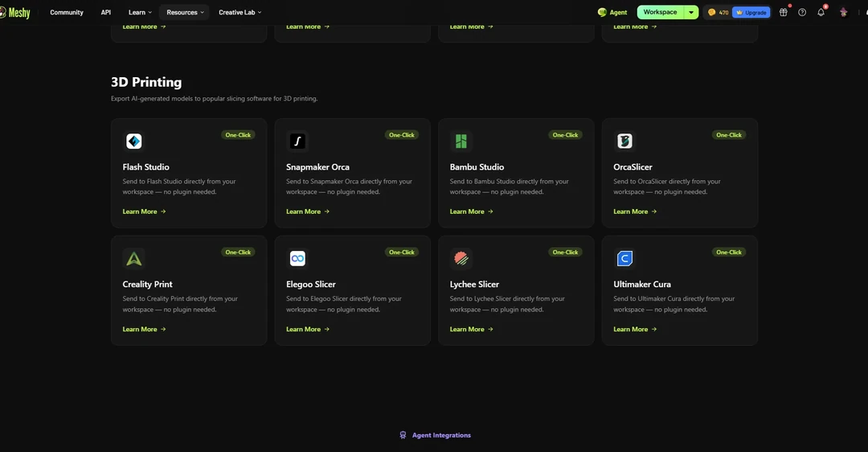Click One-Click badge on Bambu Studio card
This screenshot has width=868, height=452.
pyautogui.click(x=565, y=135)
